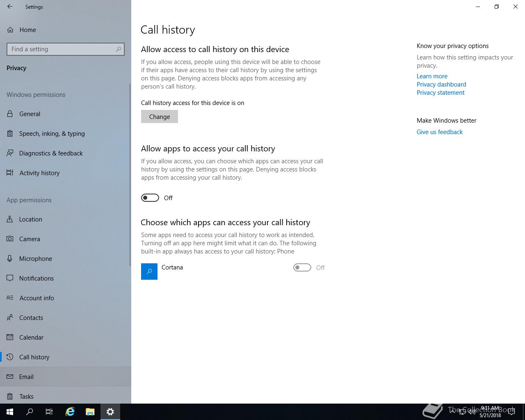Image resolution: width=525 pixels, height=420 pixels.
Task: Open the Windows Start menu
Action: click(x=10, y=412)
